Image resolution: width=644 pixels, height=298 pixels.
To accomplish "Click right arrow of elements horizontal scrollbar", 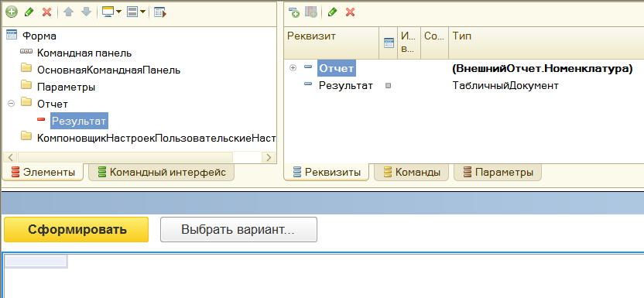I will point(269,157).
